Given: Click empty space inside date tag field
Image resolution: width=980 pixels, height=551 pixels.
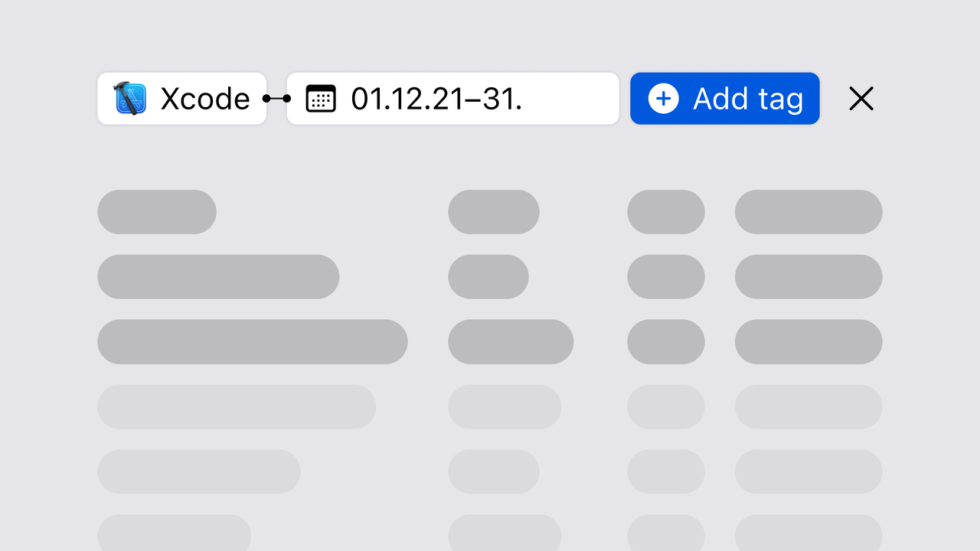Looking at the screenshot, I should (570, 98).
